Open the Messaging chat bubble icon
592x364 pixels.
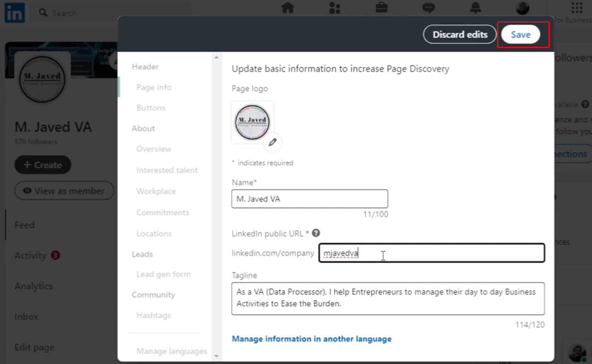[x=429, y=8]
